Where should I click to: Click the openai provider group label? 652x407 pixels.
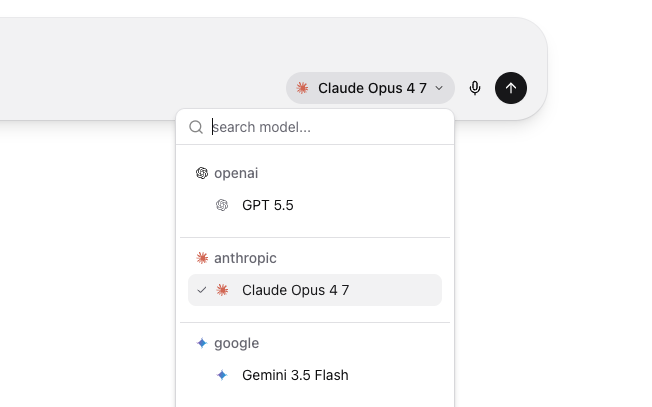236,173
